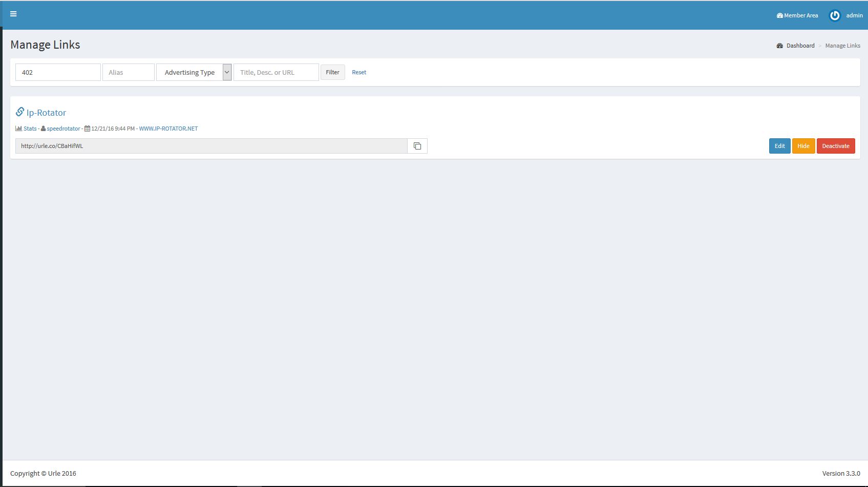Edit the Ip-Rotator link

pyautogui.click(x=779, y=146)
